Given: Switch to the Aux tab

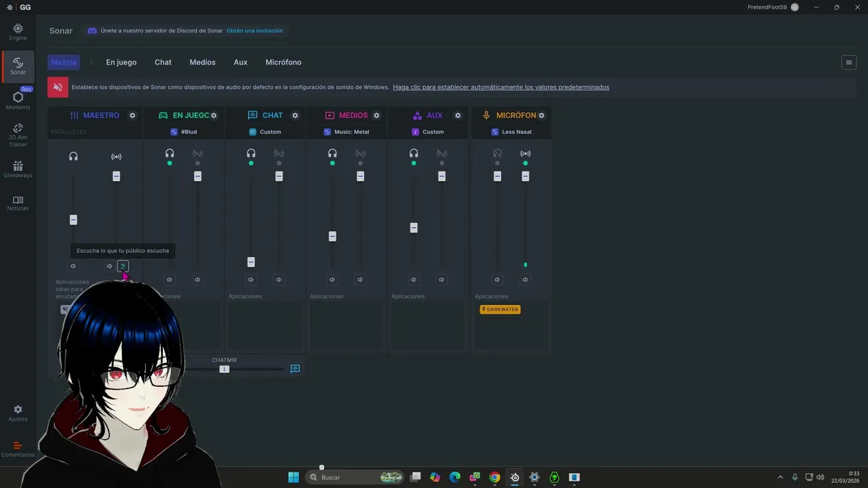Looking at the screenshot, I should (x=240, y=62).
